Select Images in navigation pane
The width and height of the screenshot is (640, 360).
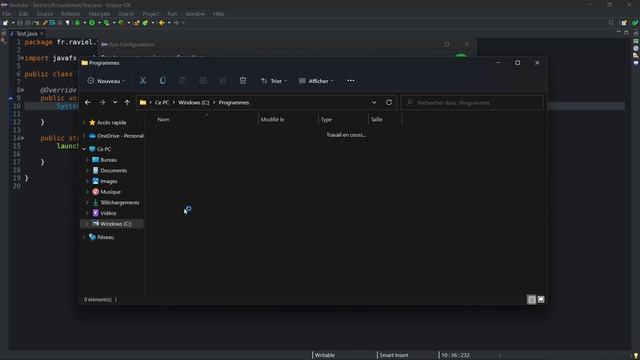tap(109, 181)
